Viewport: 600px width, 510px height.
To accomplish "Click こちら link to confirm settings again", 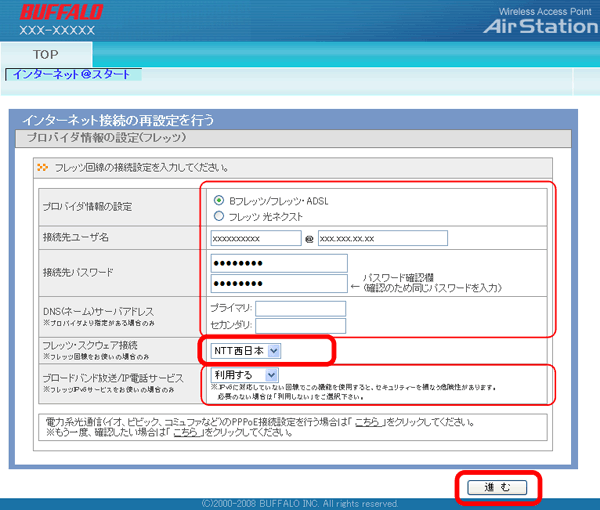I will [186, 432].
